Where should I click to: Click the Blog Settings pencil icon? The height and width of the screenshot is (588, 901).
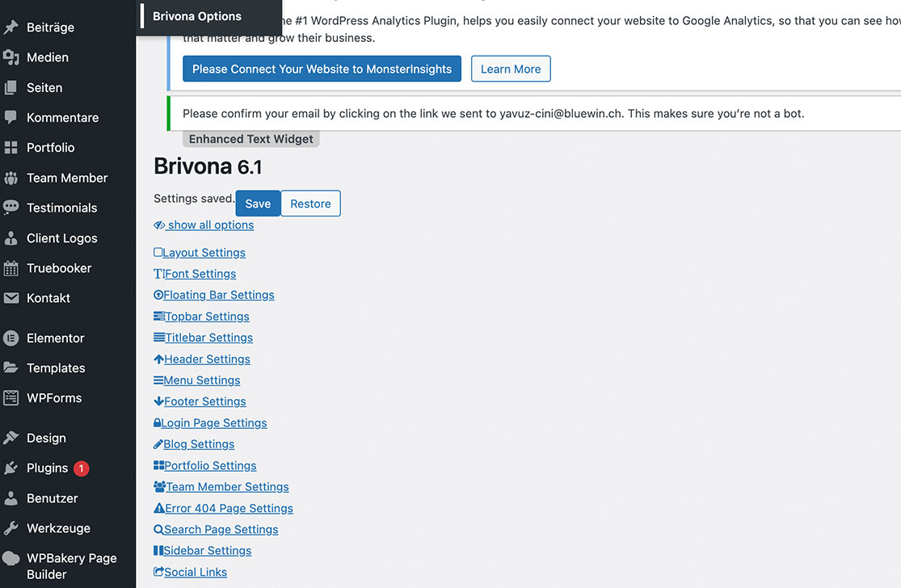tap(158, 444)
